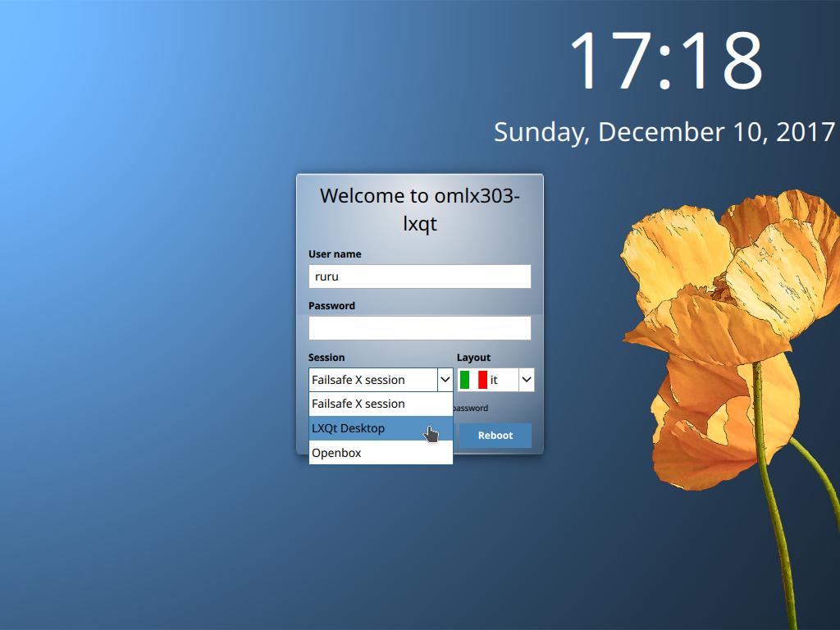840x630 pixels.
Task: Click the partially hidden password text beside list
Action: coord(471,409)
